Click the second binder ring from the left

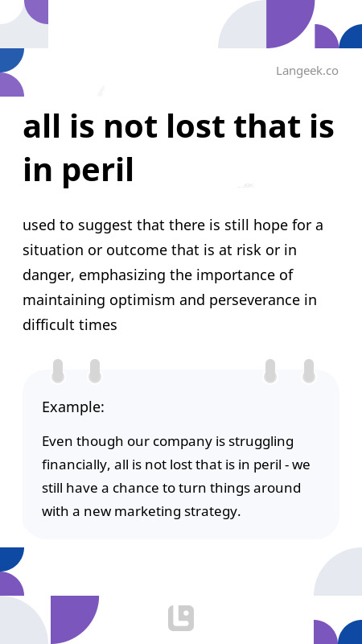(95, 371)
